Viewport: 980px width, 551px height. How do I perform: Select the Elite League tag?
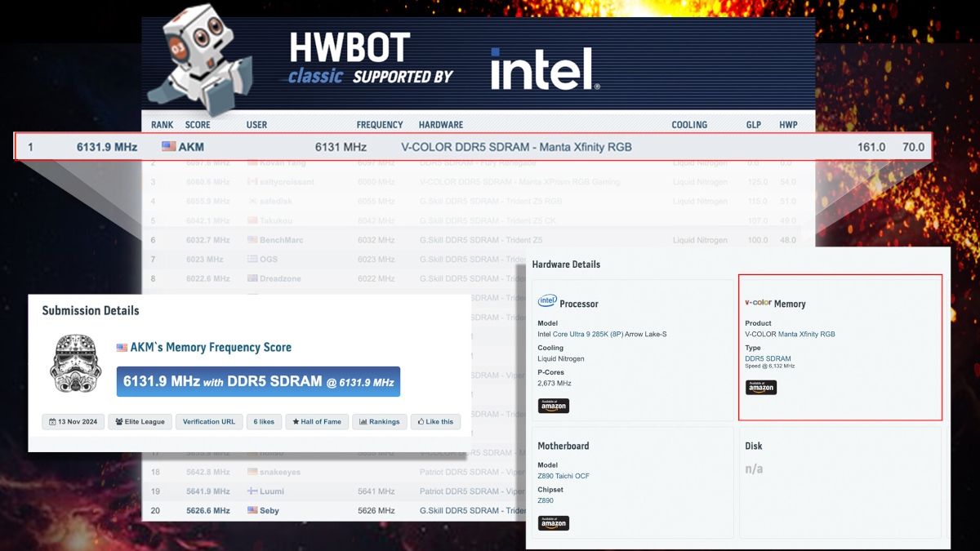(x=140, y=422)
